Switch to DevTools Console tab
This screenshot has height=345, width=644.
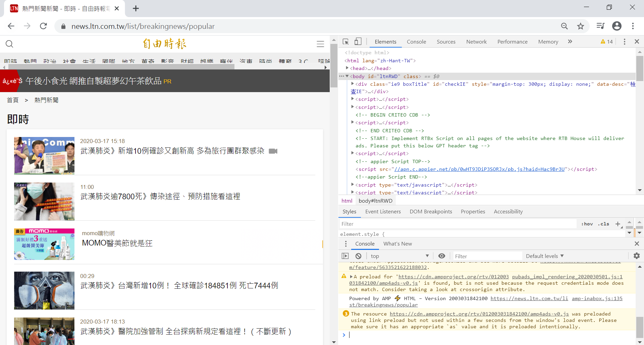pyautogui.click(x=416, y=42)
